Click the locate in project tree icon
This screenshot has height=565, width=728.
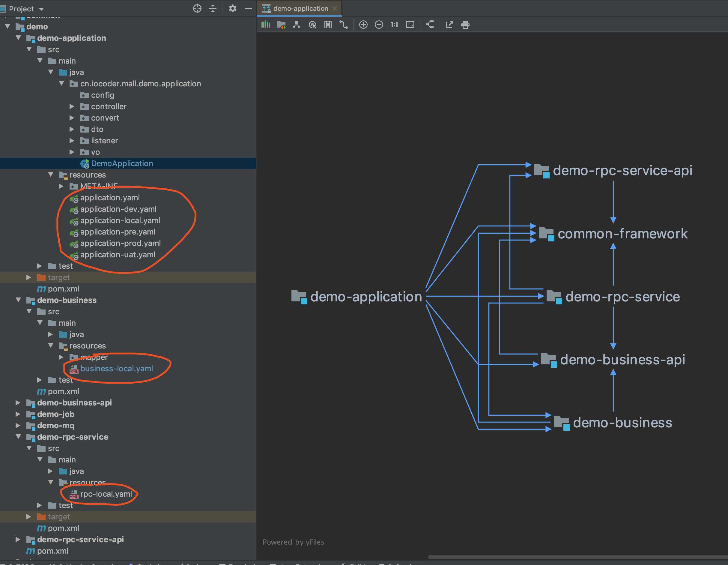coord(197,8)
